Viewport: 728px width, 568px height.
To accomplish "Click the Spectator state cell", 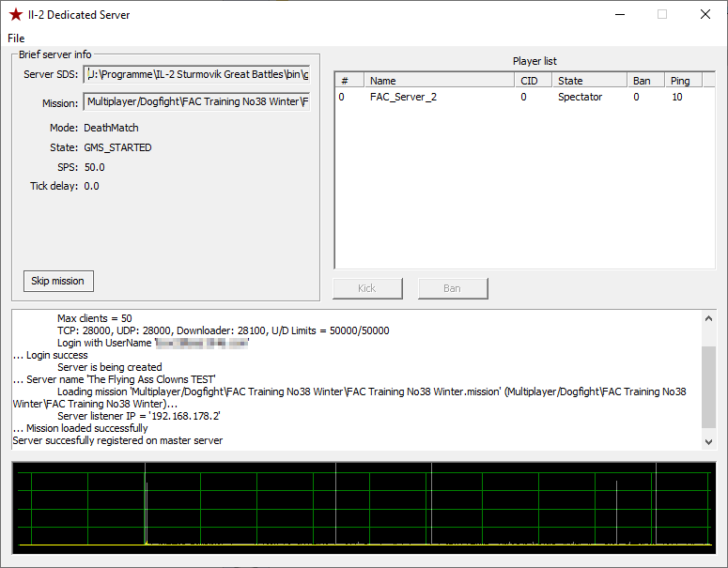I will (x=580, y=97).
